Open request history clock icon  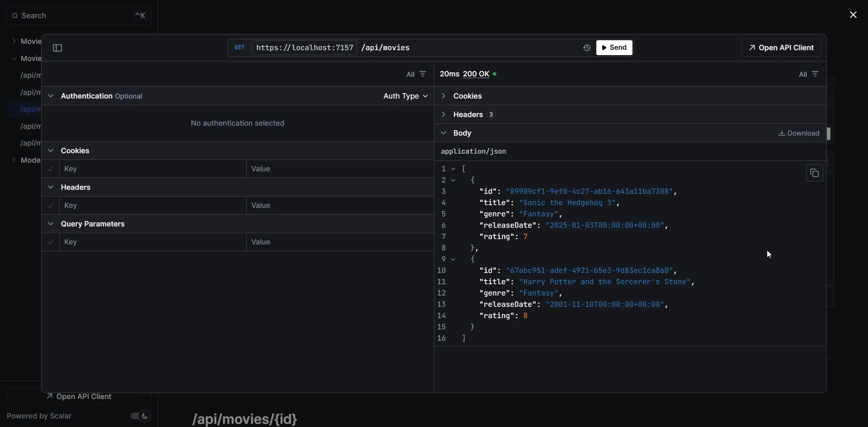point(586,48)
